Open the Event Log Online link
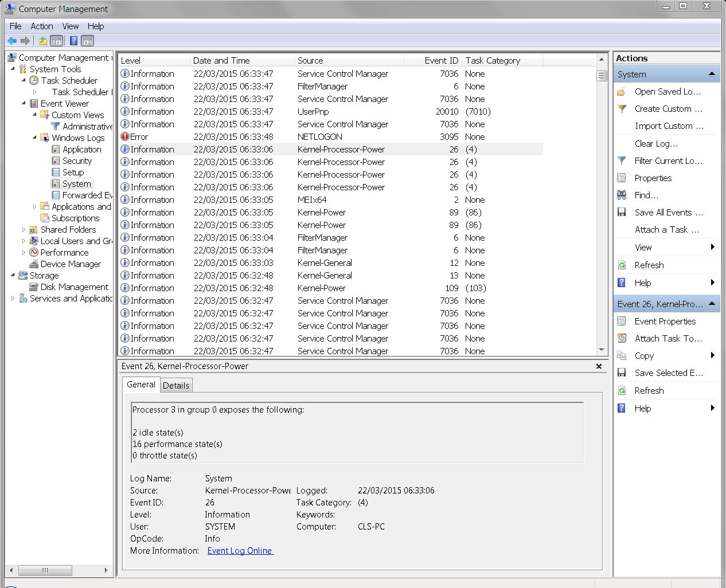Screen dimensions: 726x588 pyautogui.click(x=240, y=551)
